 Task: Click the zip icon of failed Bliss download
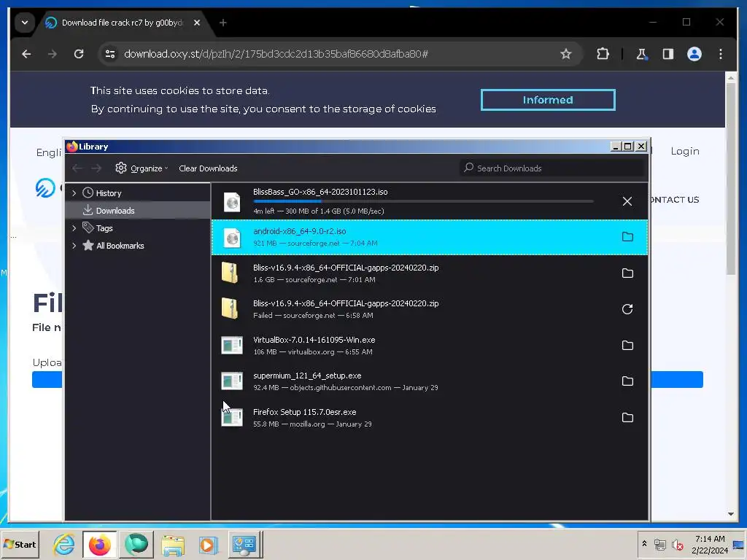tap(230, 309)
